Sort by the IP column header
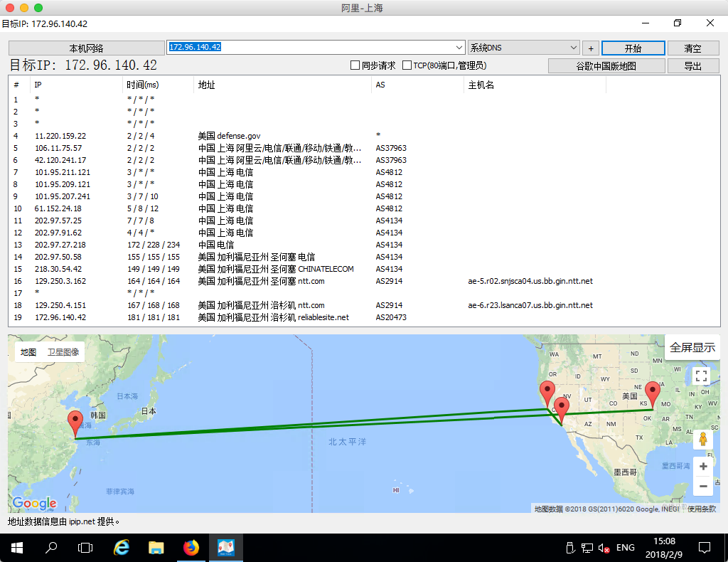728x562 pixels. [x=76, y=85]
